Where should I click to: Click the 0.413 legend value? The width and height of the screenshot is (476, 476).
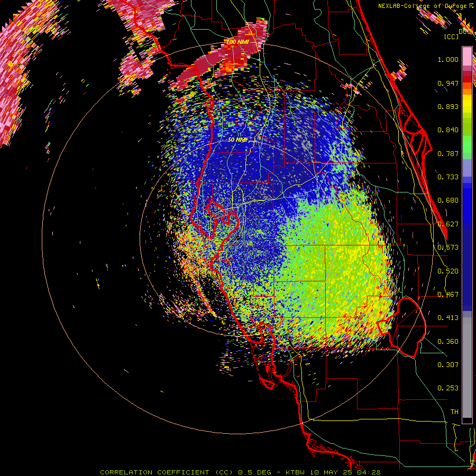coord(448,318)
